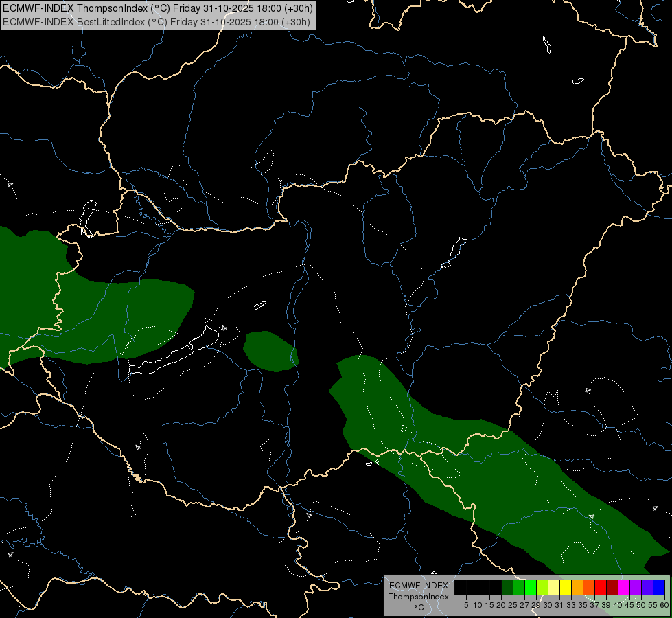
Task: Click the °C unit label in the legend
Action: coord(419,608)
